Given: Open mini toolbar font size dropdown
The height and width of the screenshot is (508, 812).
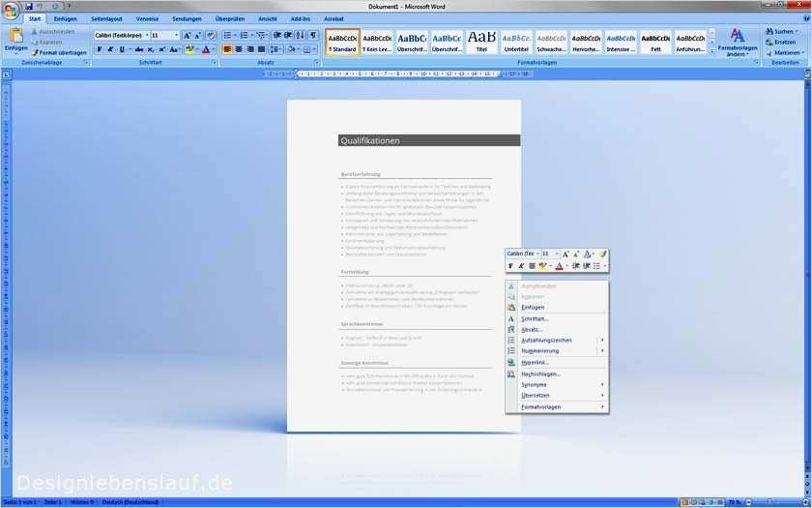Looking at the screenshot, I should pos(557,254).
